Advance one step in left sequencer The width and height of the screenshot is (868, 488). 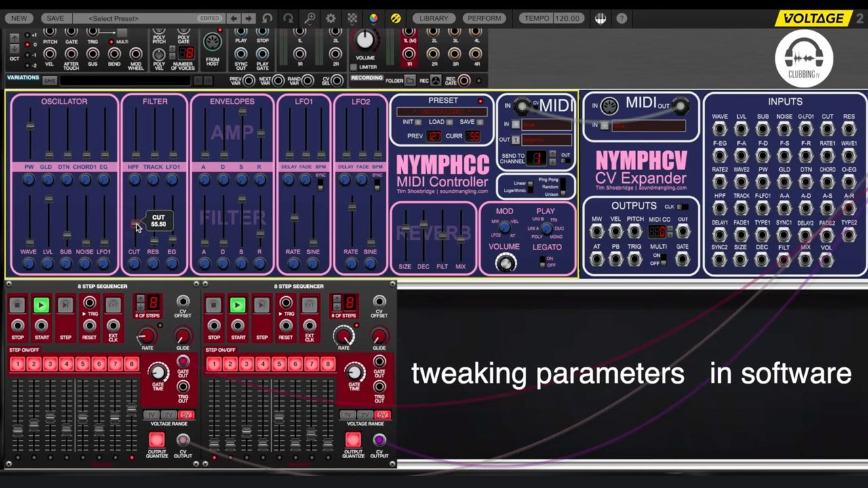pyautogui.click(x=65, y=305)
